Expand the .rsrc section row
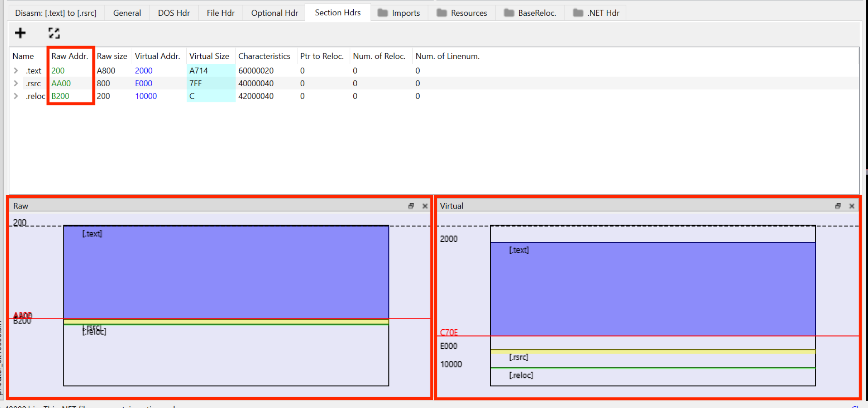This screenshot has height=408, width=868. (16, 83)
